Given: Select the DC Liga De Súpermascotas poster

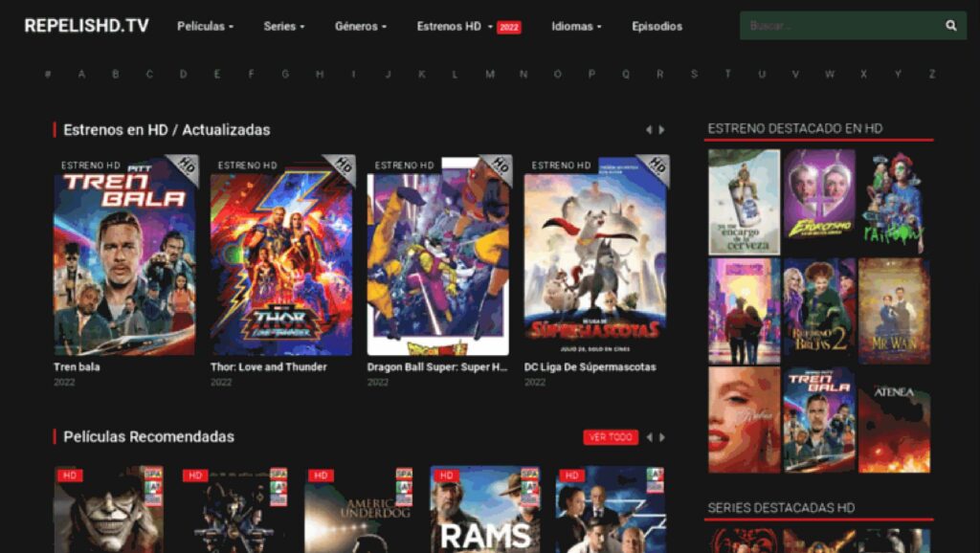Looking at the screenshot, I should (595, 255).
